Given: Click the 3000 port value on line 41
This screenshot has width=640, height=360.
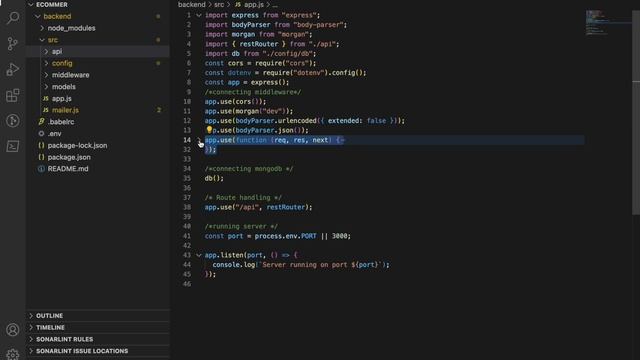Looking at the screenshot, I should [x=339, y=236].
